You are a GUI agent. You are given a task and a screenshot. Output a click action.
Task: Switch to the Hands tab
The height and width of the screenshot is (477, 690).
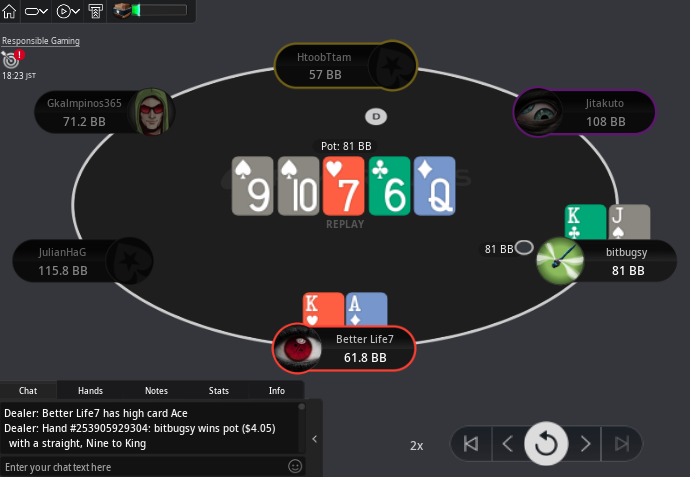[x=90, y=391]
